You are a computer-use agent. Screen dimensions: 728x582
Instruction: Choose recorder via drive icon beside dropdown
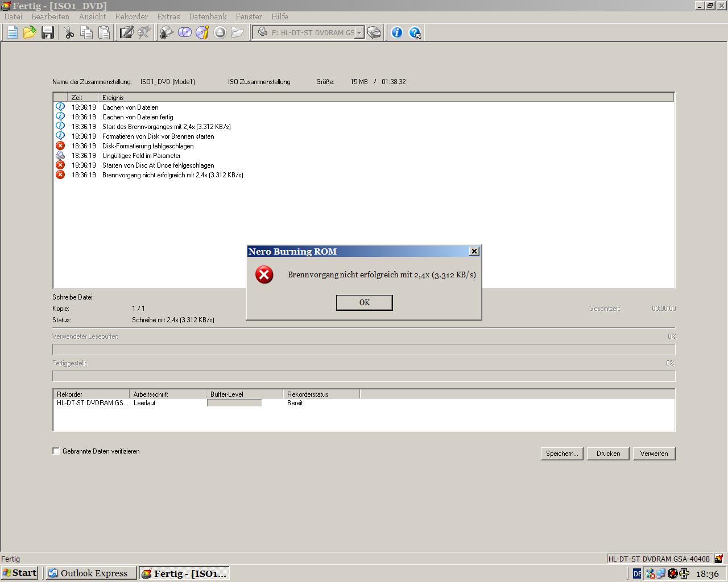coord(374,32)
